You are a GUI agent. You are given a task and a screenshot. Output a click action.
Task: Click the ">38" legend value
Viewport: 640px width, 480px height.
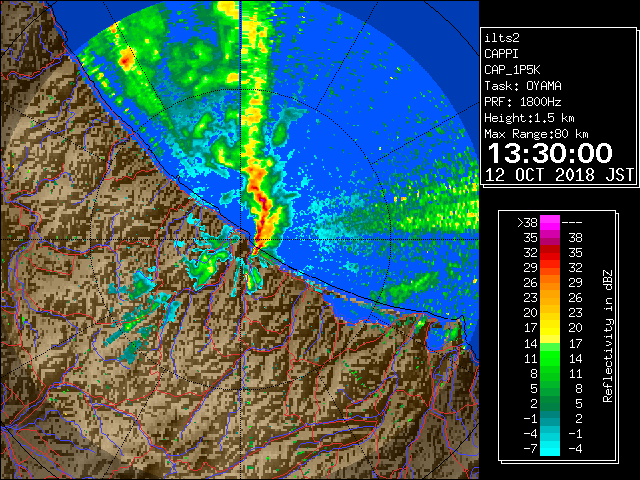tap(527, 223)
